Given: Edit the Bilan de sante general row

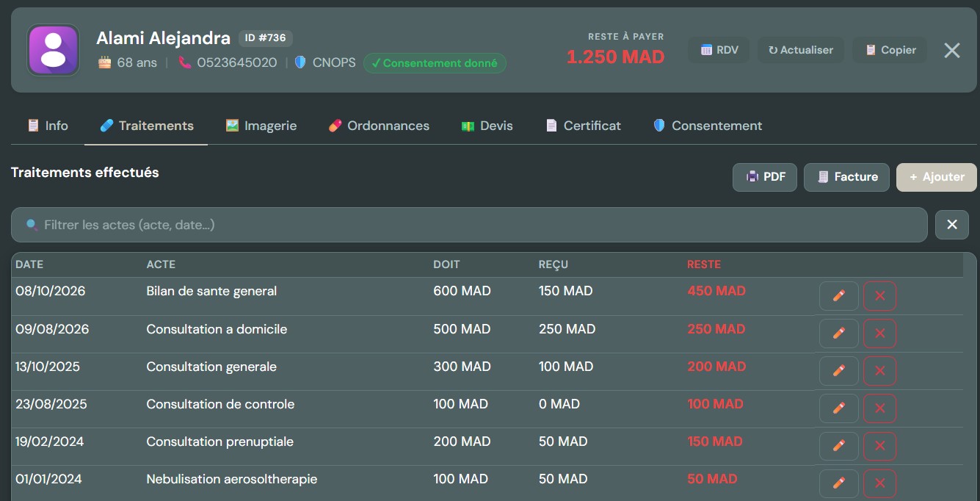Looking at the screenshot, I should pyautogui.click(x=838, y=296).
